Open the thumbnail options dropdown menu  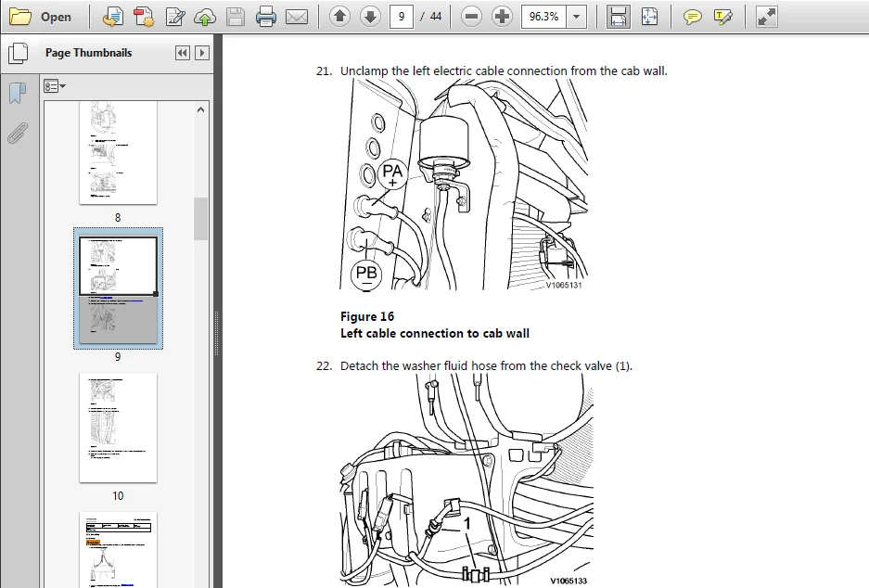tap(55, 86)
